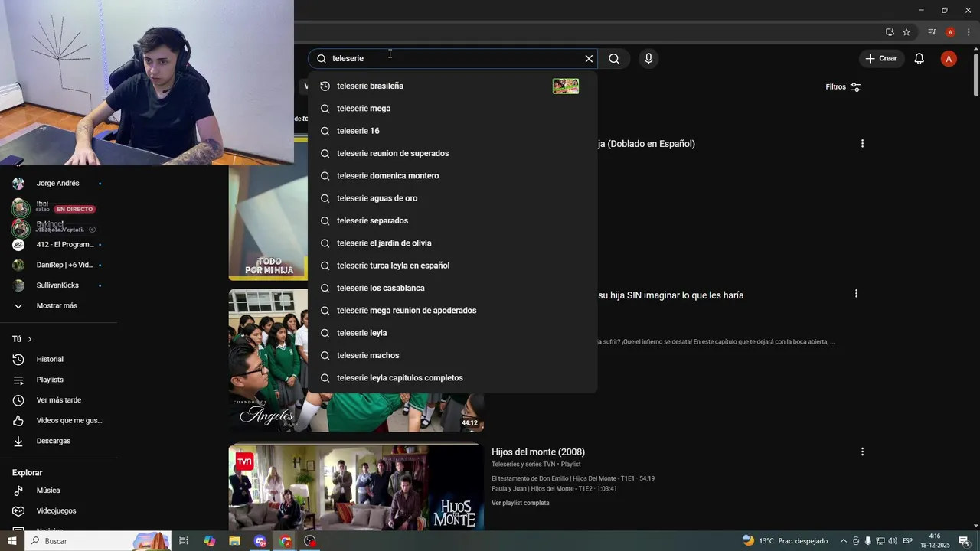The image size is (980, 551).
Task: Click the thumbnail in the teleserie brasileña suggestion
Action: coord(566,86)
